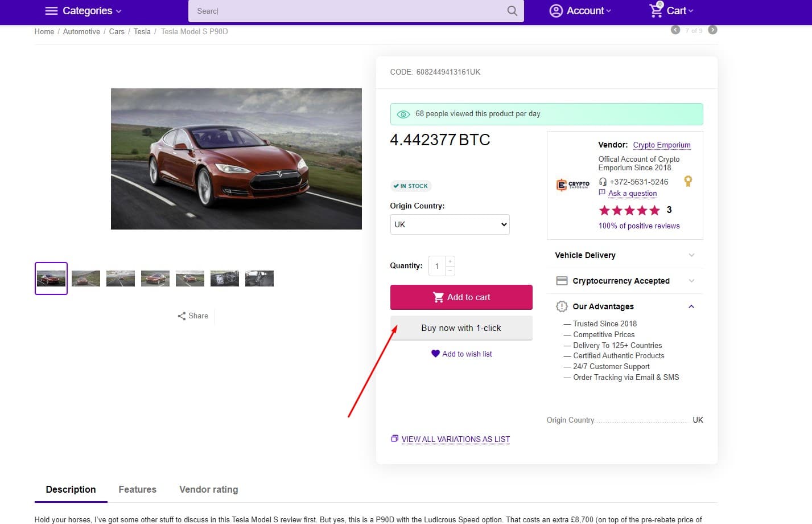Image resolution: width=812 pixels, height=524 pixels.
Task: Click the heart Add to wish list
Action: pyautogui.click(x=435, y=354)
